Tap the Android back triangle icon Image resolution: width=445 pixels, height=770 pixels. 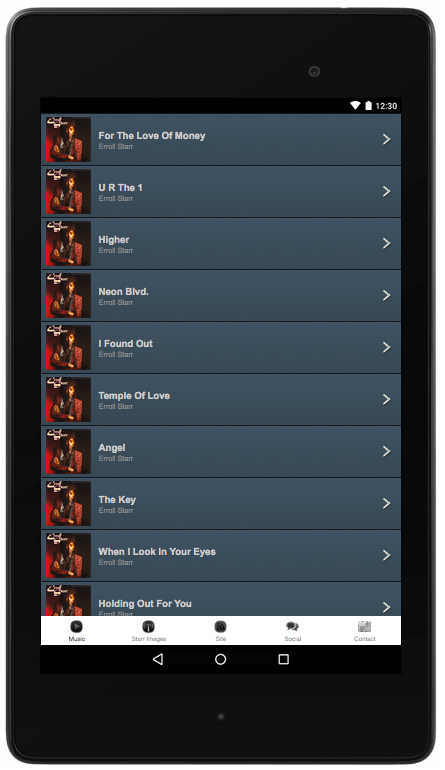coord(158,659)
